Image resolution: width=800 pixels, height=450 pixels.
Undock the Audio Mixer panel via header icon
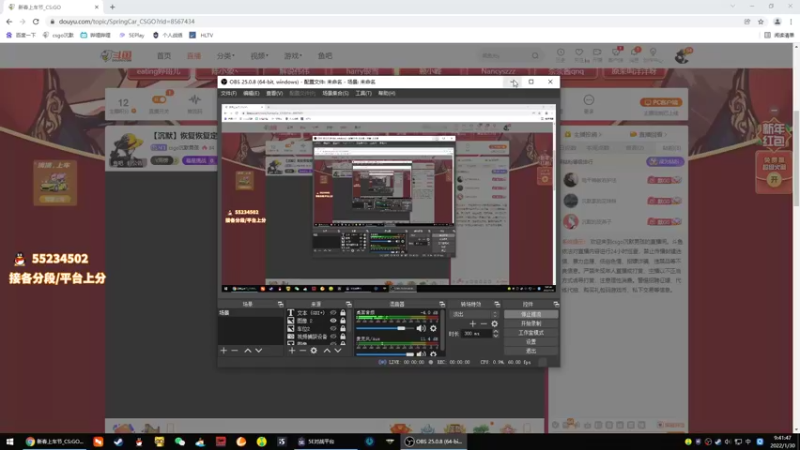pyautogui.click(x=442, y=304)
